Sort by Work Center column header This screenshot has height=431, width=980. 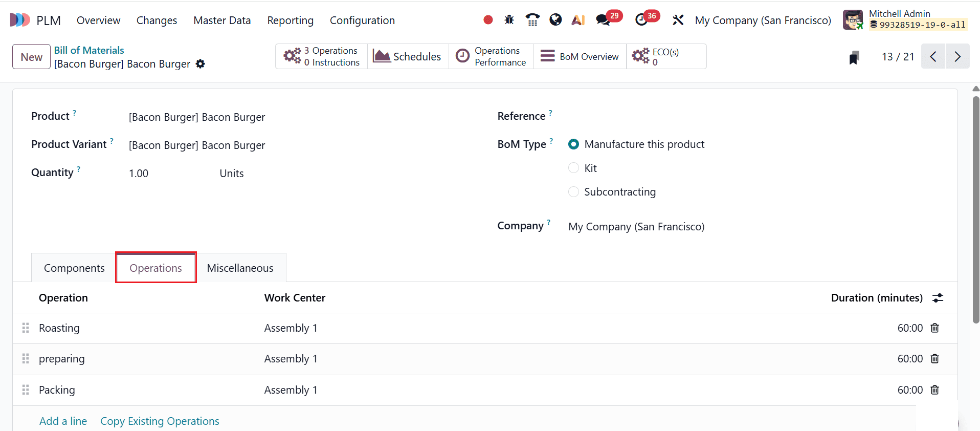tap(295, 298)
